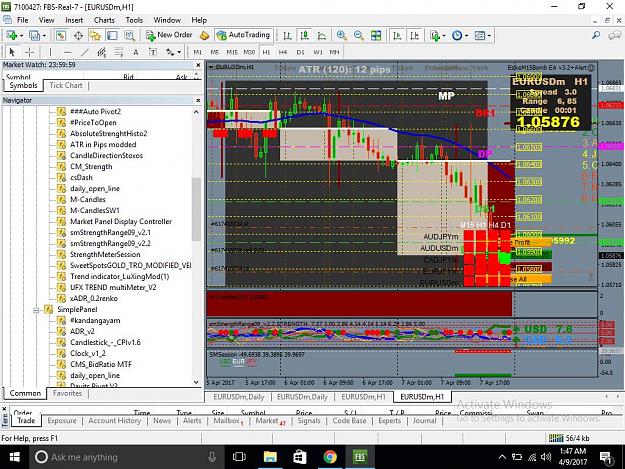The image size is (625, 469).
Task: Close the Navigator panel
Action: pos(198,100)
